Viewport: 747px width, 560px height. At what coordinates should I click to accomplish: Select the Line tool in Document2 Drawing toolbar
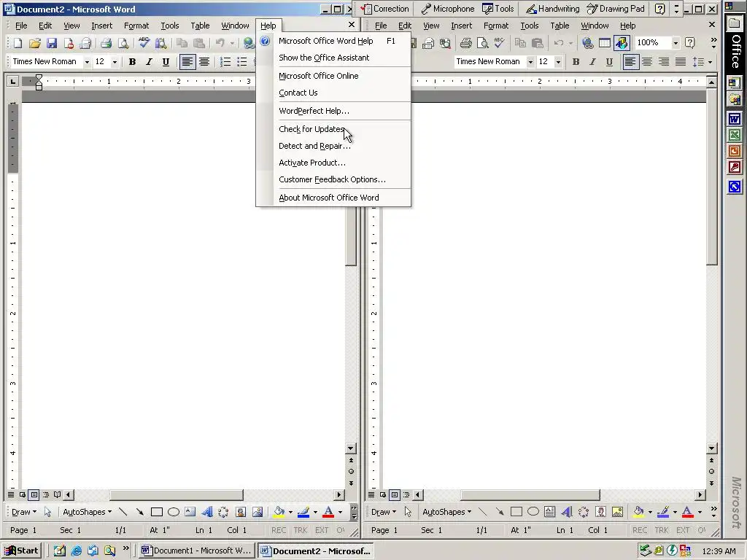pyautogui.click(x=123, y=512)
